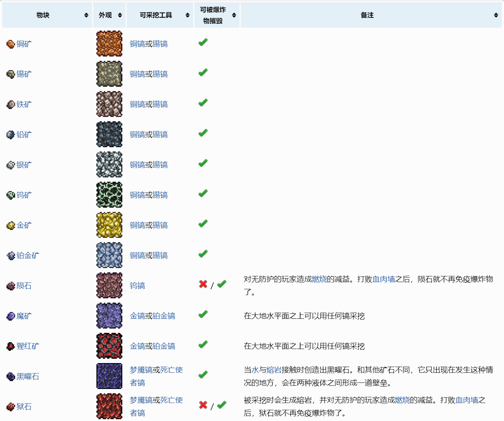Click the obsidian block appearance image
The width and height of the screenshot is (504, 421).
109,376
